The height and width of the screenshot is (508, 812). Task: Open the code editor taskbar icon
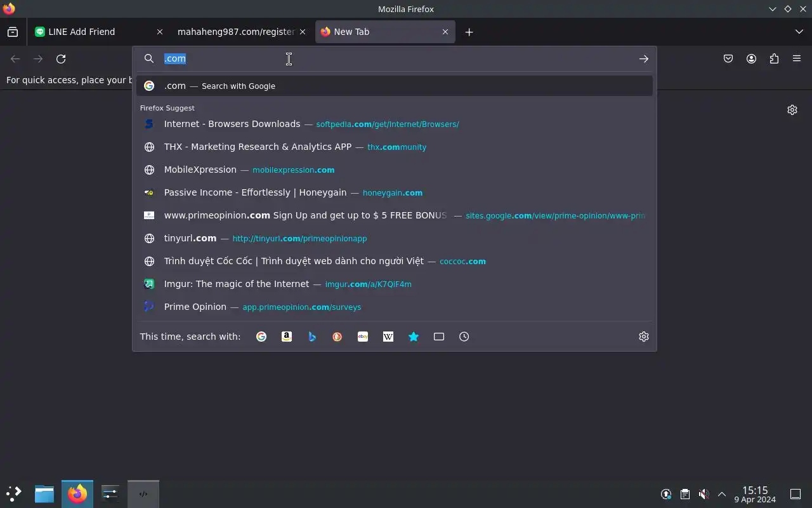click(143, 494)
